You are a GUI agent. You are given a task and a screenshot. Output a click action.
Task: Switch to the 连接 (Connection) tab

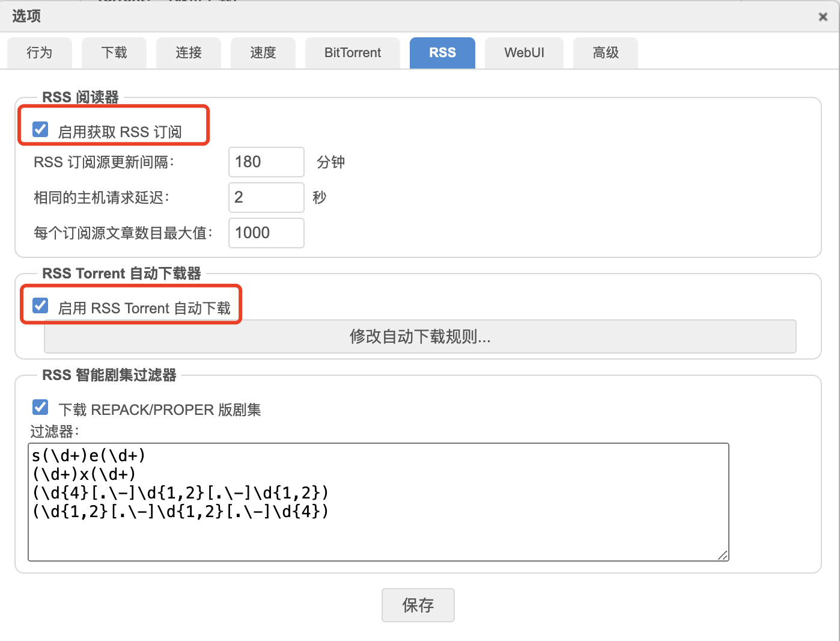pos(188,53)
